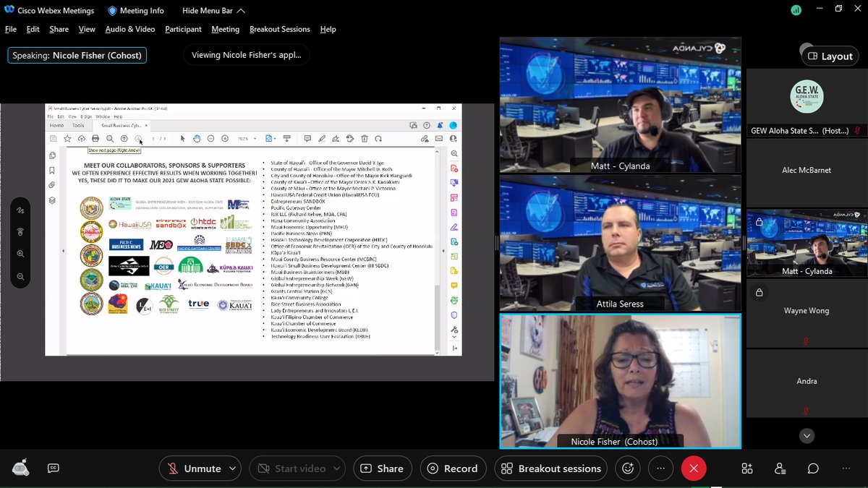Select the annotate pen icon on share sidebar

click(21, 210)
